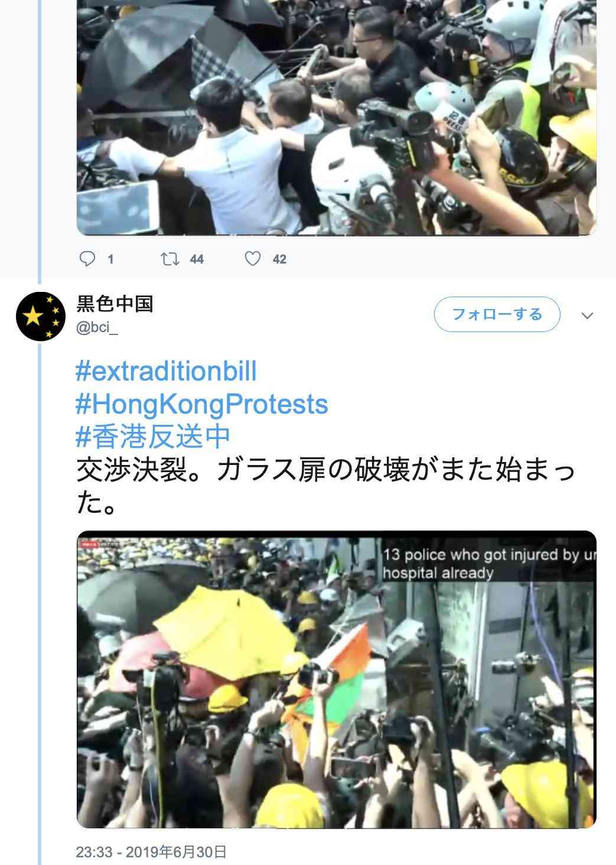616x865 pixels.
Task: Open the #extraditionbill hashtag
Action: point(167,372)
